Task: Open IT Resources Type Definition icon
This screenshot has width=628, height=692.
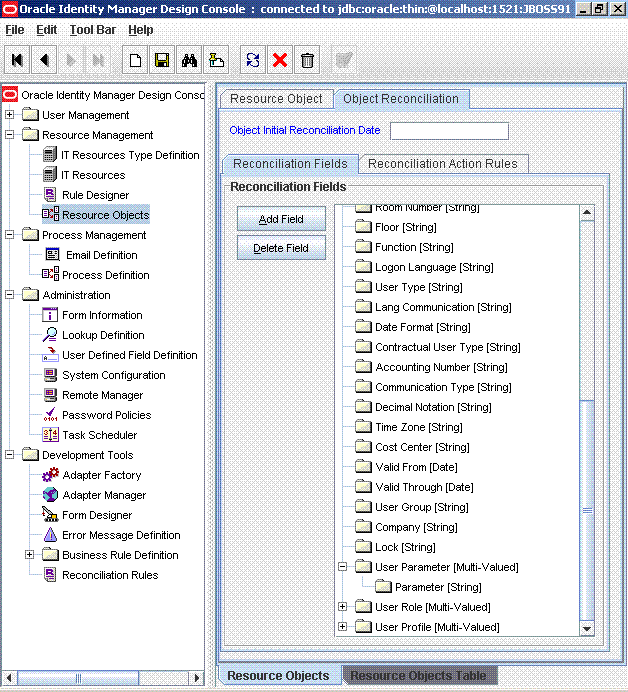Action: (50, 155)
